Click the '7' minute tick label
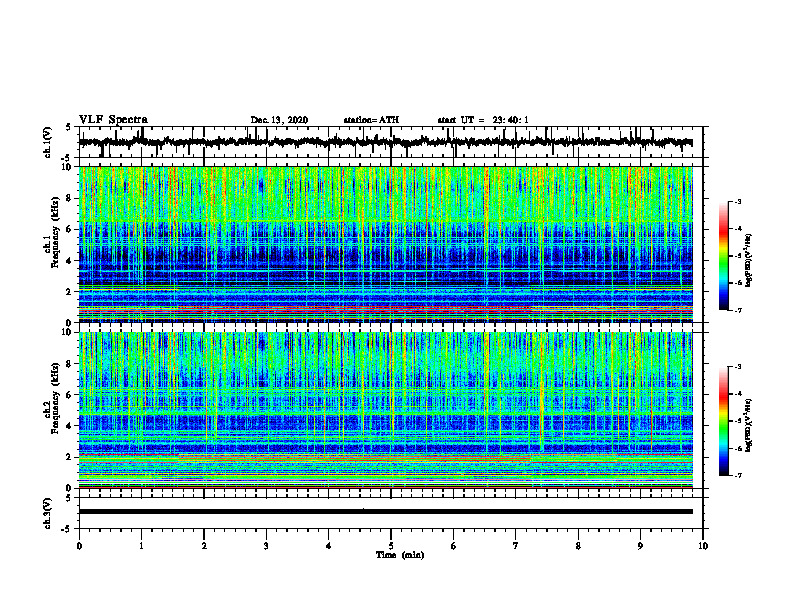The height and width of the screenshot is (612, 792). (516, 546)
